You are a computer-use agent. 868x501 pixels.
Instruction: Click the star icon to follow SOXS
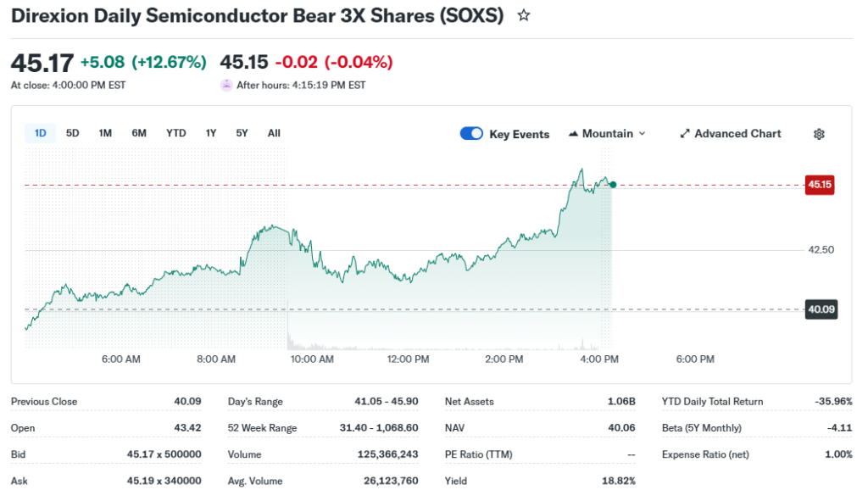click(x=524, y=15)
